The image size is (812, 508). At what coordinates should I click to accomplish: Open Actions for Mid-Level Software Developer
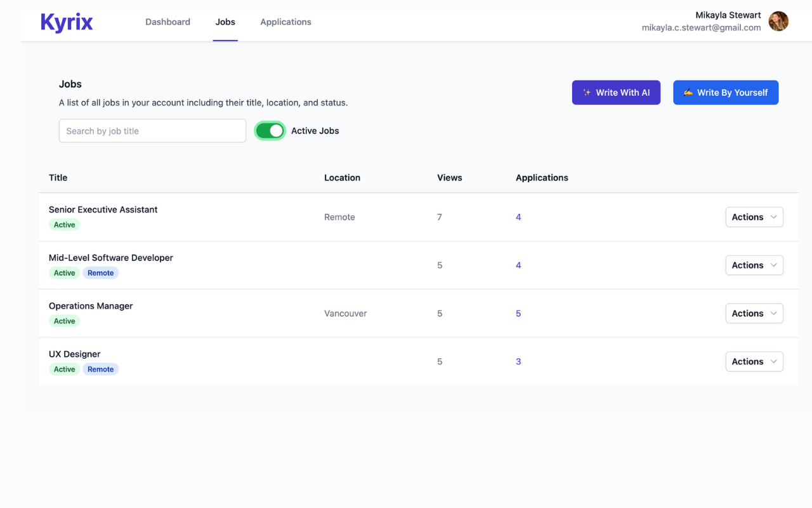(x=754, y=265)
